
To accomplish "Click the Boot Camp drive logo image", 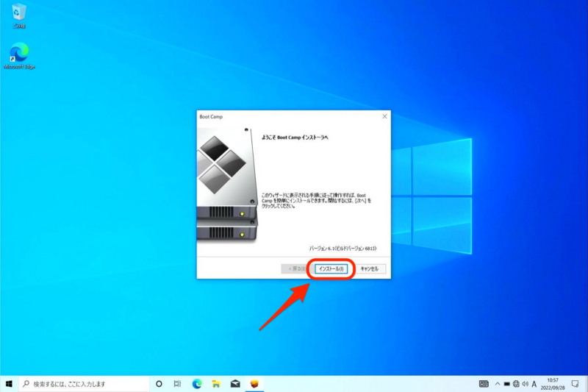I will point(228,185).
